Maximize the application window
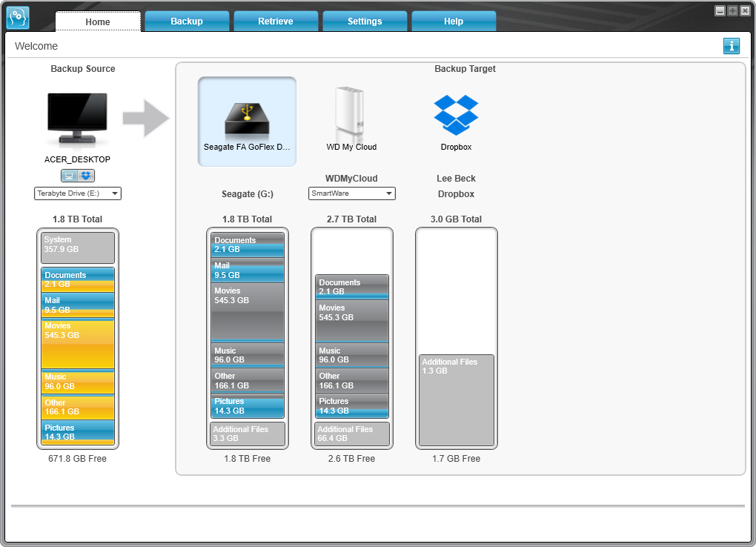The width and height of the screenshot is (756, 547). [732, 10]
